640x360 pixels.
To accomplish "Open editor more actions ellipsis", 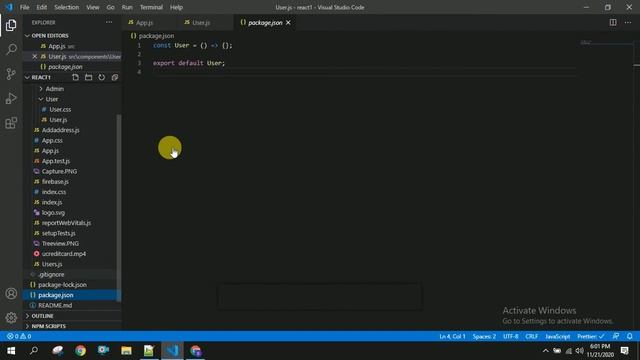I will [628, 22].
